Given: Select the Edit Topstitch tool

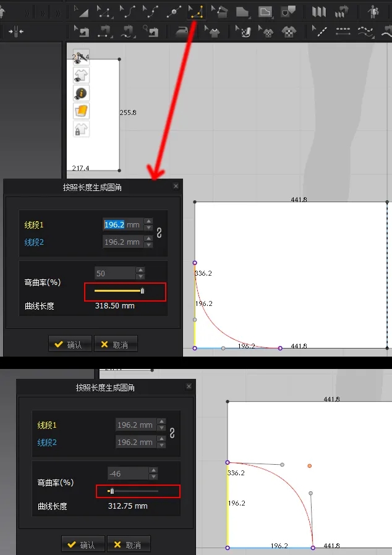Looking at the screenshot, I should point(319,31).
